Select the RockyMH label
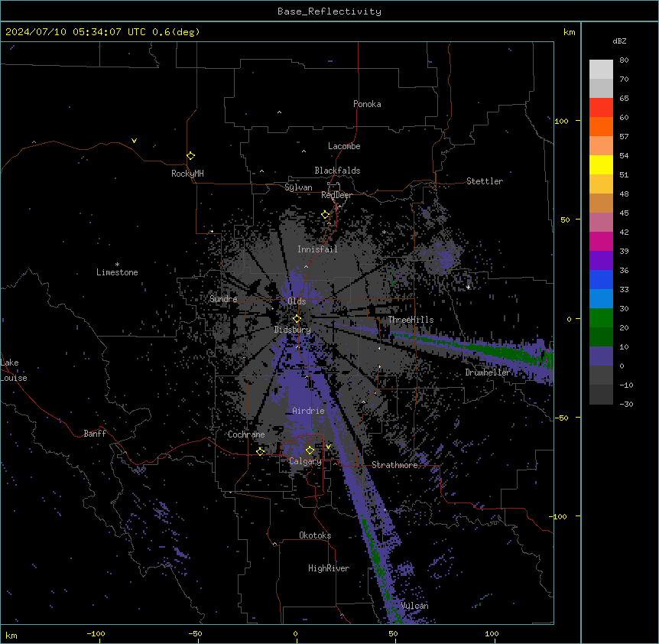Image resolution: width=659 pixels, height=644 pixels. coord(187,174)
